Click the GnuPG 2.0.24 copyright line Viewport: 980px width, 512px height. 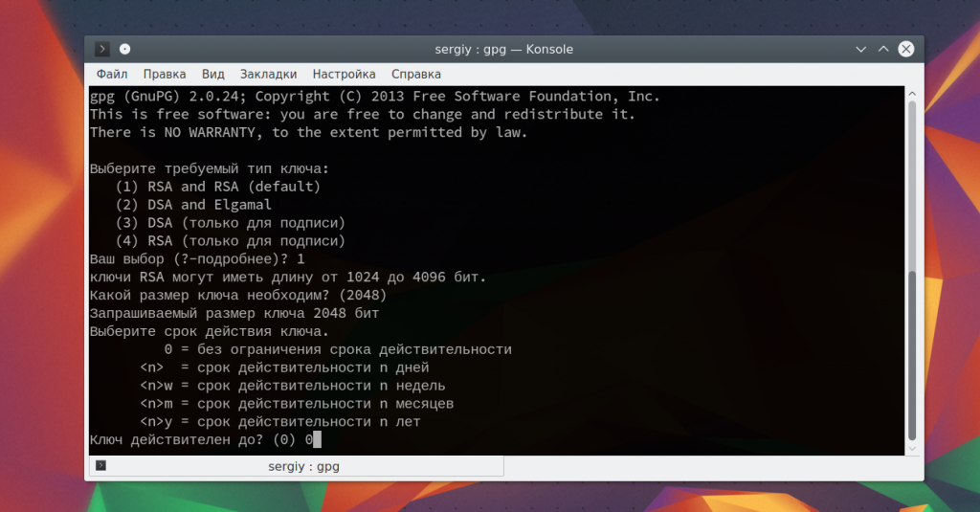tap(374, 97)
